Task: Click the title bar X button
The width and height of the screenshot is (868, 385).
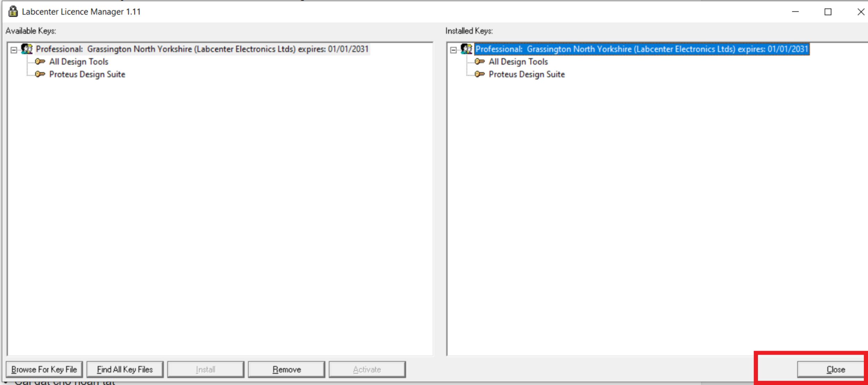Action: [861, 12]
